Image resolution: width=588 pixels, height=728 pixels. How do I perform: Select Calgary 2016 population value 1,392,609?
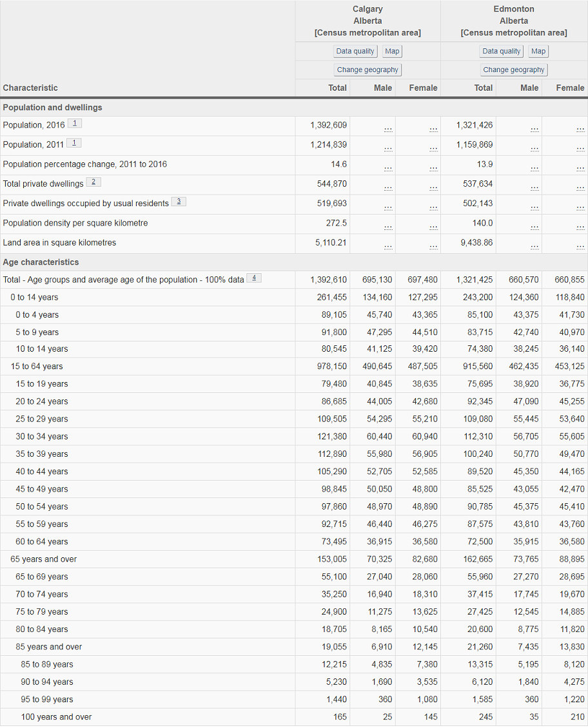click(x=328, y=125)
